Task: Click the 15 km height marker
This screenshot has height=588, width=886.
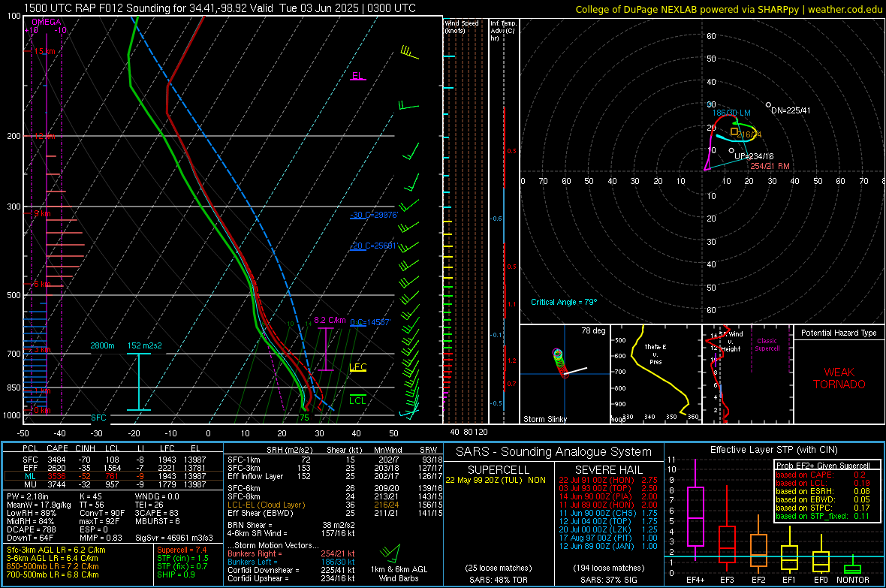Action: click(x=44, y=51)
